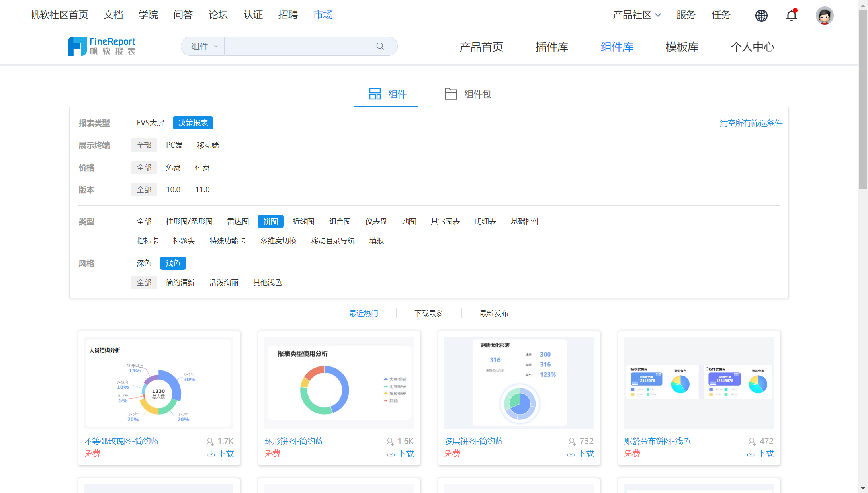This screenshot has height=493, width=868.
Task: Open the 插件库 navigation tab
Action: pos(552,47)
